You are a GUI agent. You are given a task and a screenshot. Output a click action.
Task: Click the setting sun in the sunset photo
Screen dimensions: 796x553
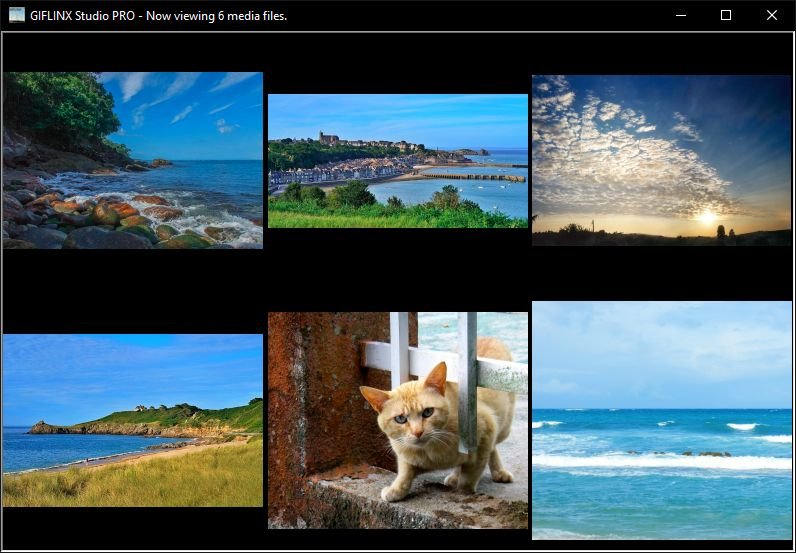click(x=707, y=217)
